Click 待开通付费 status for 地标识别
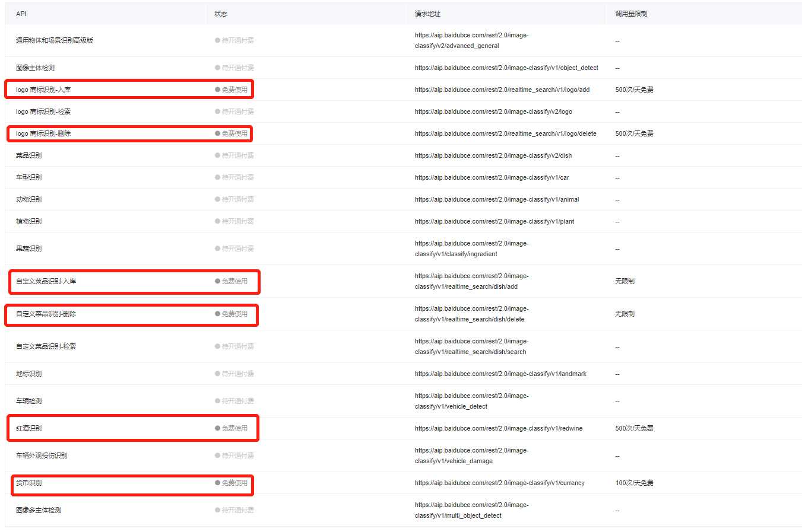 click(x=234, y=374)
